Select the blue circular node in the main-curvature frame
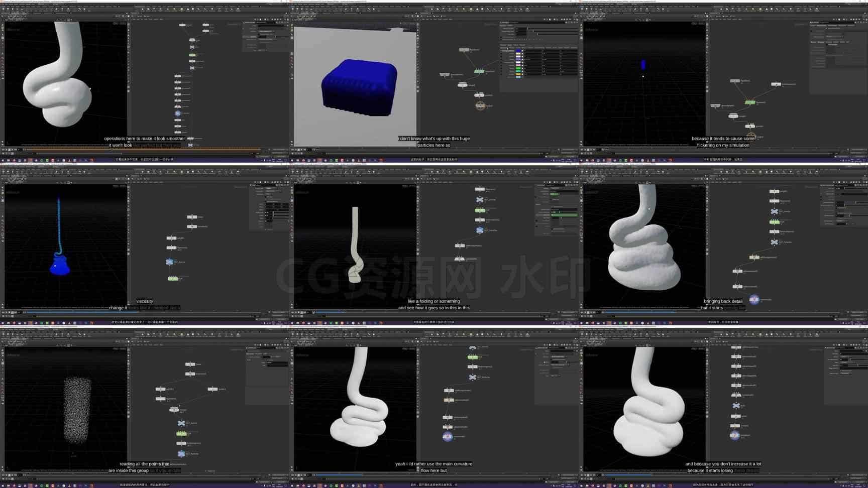Screen dimensions: 868x488 [448, 437]
